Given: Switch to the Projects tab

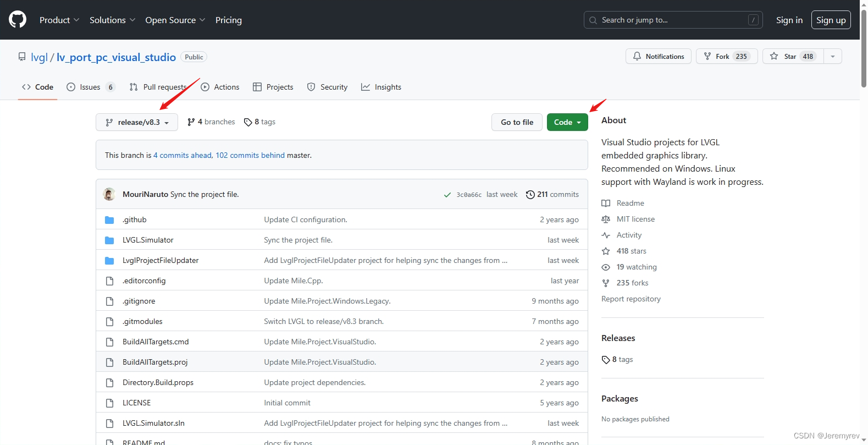Looking at the screenshot, I should click(x=273, y=87).
